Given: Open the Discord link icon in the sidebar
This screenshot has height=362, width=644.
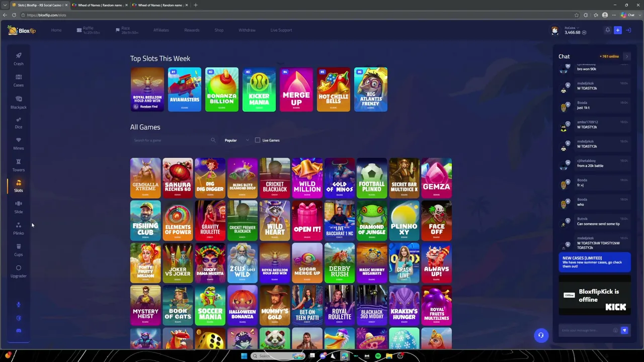Looking at the screenshot, I should tap(19, 331).
